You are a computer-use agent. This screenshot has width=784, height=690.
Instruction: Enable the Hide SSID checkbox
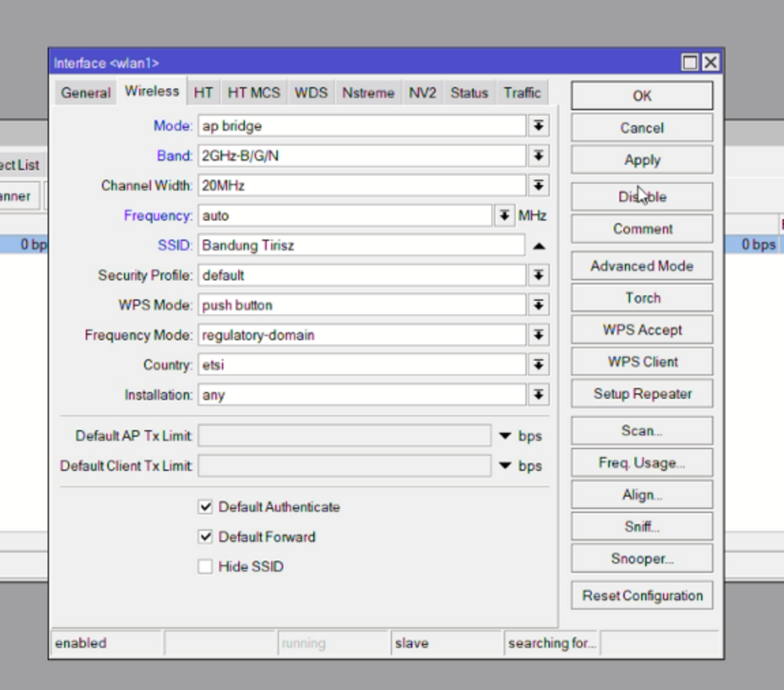coord(205,567)
